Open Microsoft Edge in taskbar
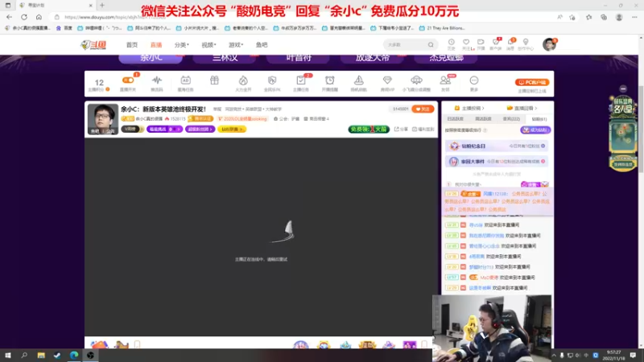The image size is (644, 362). (74, 355)
